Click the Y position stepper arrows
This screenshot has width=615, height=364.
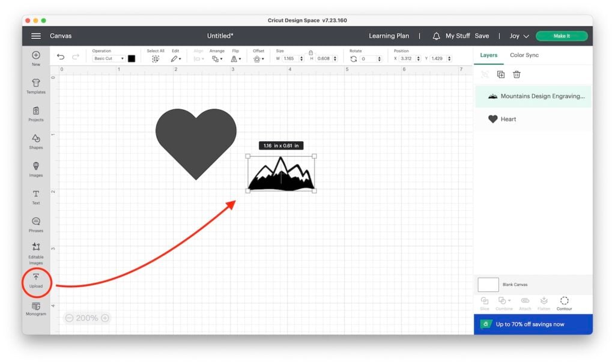(449, 59)
